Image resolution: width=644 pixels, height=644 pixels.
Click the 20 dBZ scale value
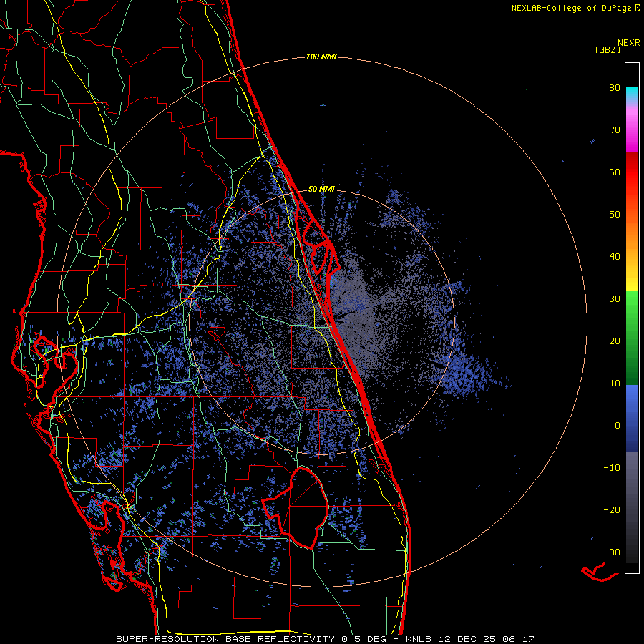[615, 341]
